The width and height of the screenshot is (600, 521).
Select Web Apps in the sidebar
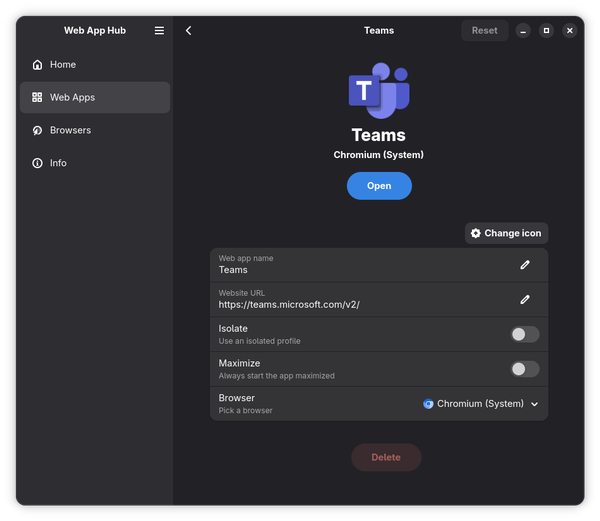(x=95, y=97)
